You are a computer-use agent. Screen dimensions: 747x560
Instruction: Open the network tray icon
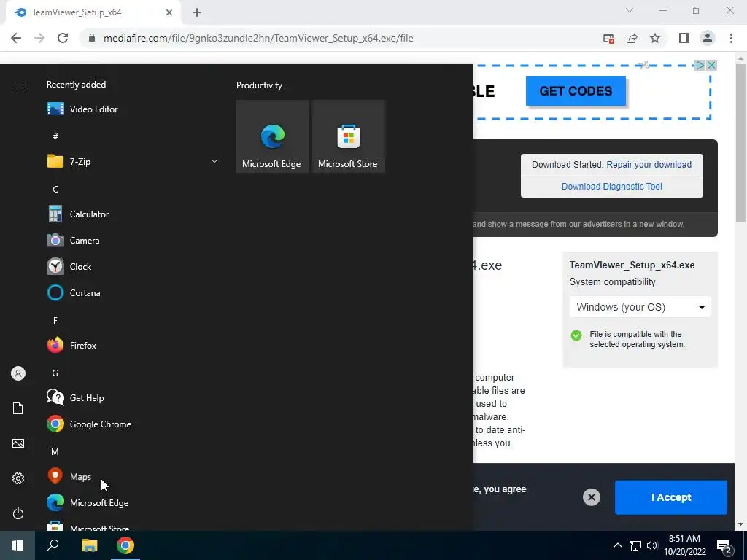[635, 545]
